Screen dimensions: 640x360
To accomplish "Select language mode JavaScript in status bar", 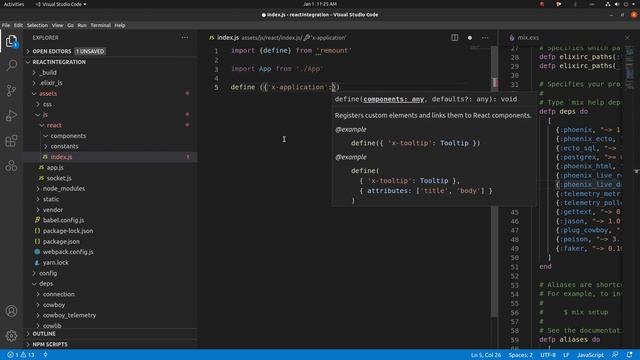I will (590, 355).
